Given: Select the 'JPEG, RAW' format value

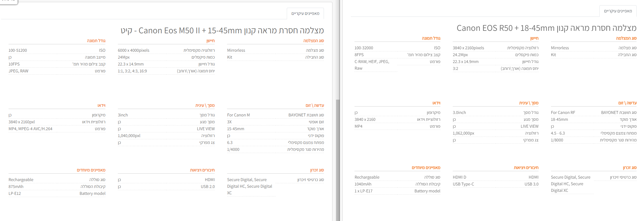Looking at the screenshot, I should (x=18, y=71).
